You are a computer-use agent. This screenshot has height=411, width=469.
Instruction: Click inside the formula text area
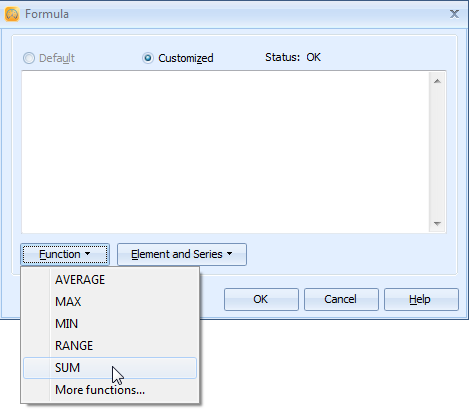[225, 152]
